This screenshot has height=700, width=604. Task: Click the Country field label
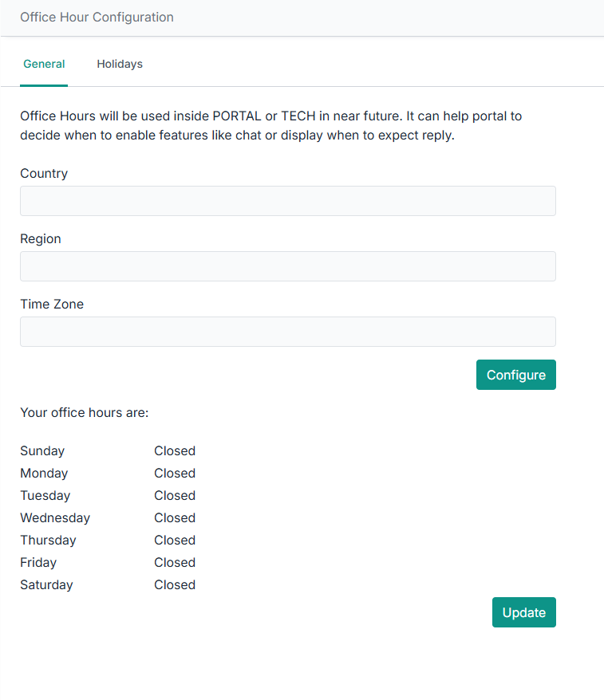click(x=44, y=174)
